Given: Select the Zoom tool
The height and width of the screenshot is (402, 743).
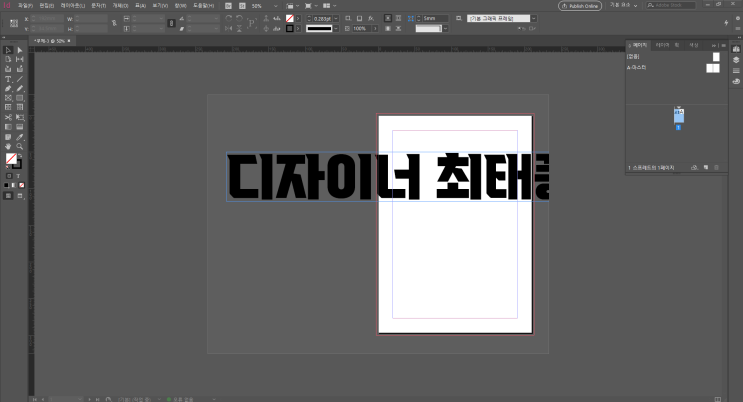Looking at the screenshot, I should click(x=19, y=146).
